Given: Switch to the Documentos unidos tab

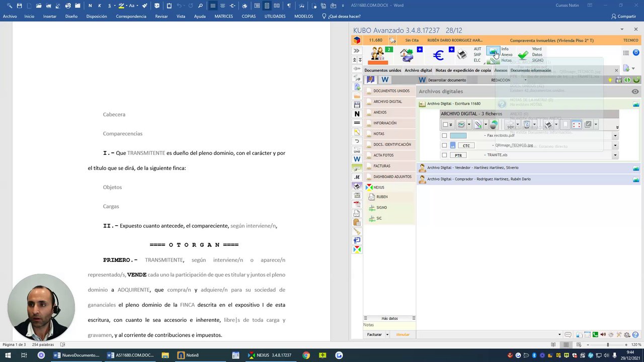Looking at the screenshot, I should (x=383, y=70).
